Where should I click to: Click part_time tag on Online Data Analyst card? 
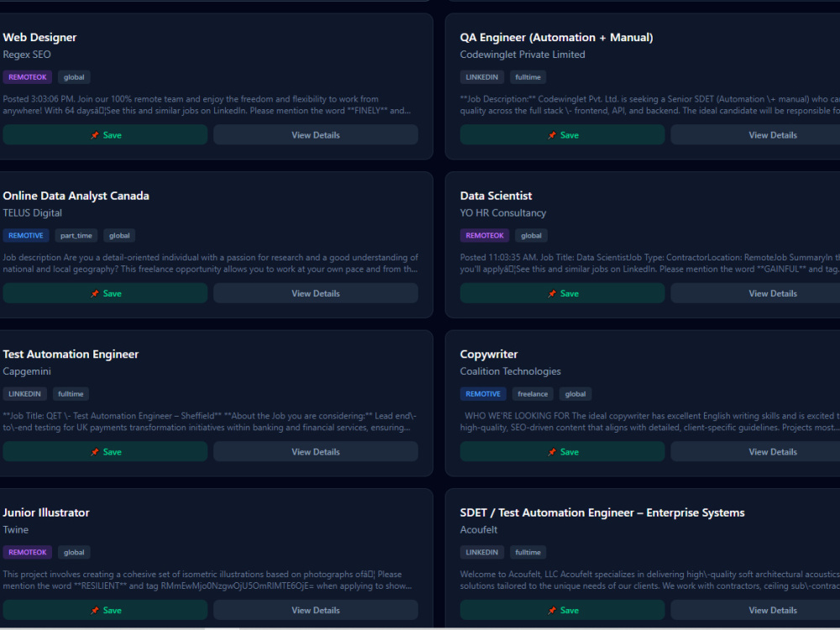(x=76, y=236)
